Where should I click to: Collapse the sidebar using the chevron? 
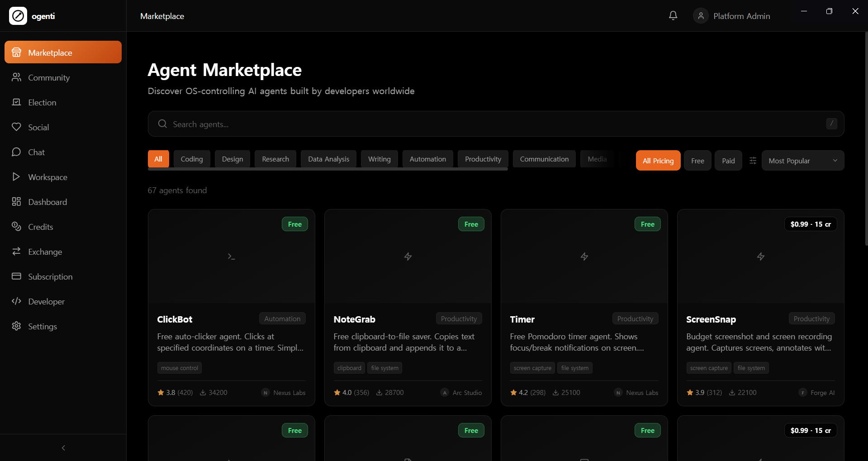click(x=63, y=447)
